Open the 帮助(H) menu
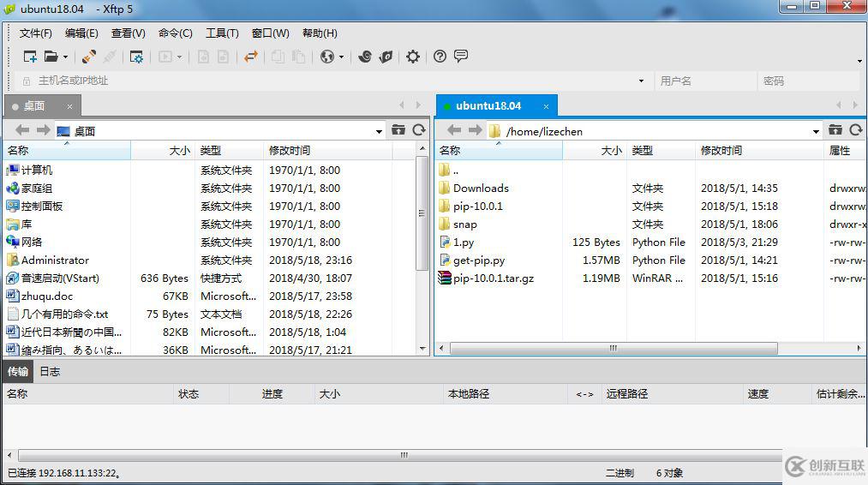868x485 pixels. [x=320, y=33]
